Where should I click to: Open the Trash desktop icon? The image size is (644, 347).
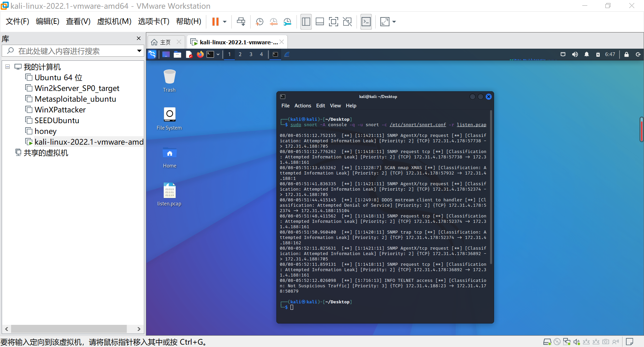pos(169,81)
